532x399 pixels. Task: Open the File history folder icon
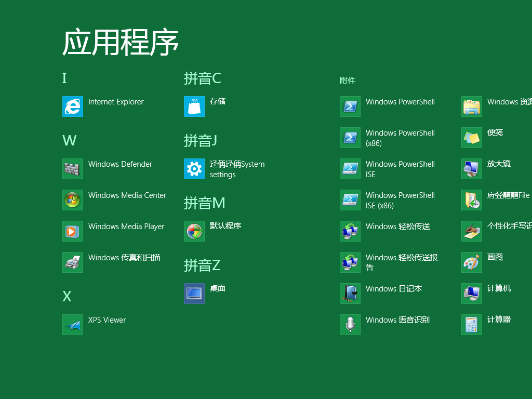[472, 200]
